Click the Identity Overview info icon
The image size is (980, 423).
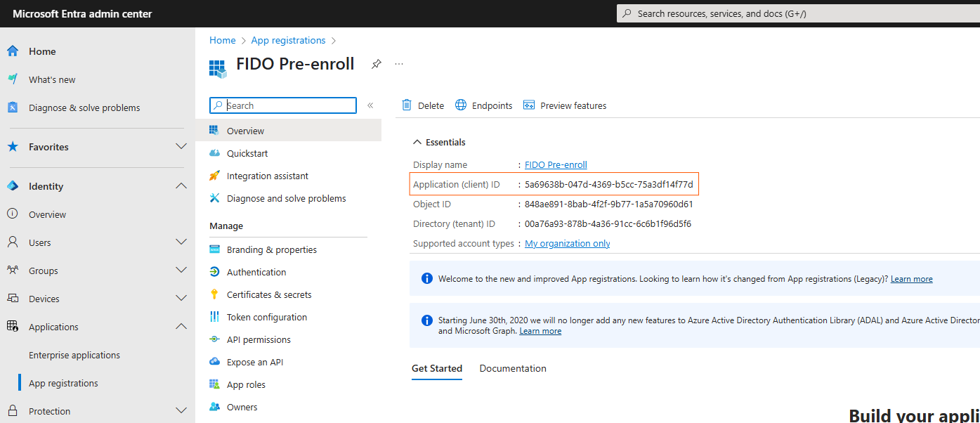click(12, 214)
